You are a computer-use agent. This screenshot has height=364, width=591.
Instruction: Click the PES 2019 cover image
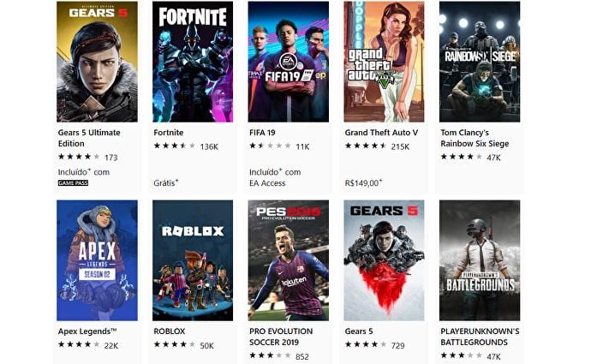coord(289,260)
